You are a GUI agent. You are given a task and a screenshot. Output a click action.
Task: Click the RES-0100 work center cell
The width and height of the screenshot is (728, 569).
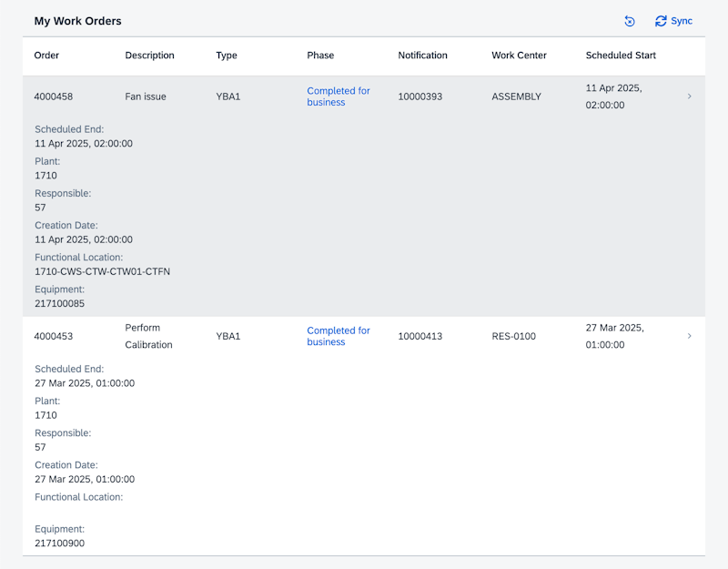click(x=513, y=336)
